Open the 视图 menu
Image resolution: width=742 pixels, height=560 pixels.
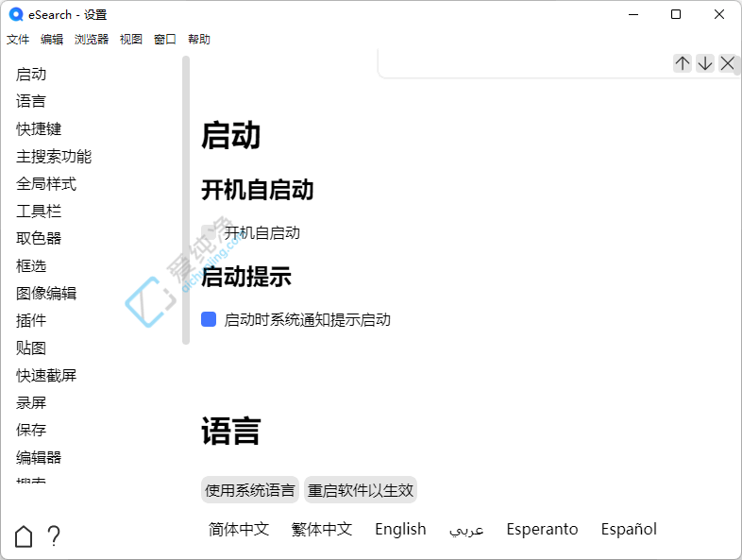coord(131,40)
